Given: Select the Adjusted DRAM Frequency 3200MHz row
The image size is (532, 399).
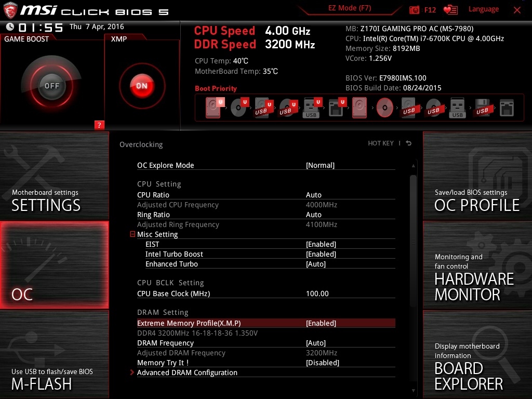Looking at the screenshot, I should click(266, 353).
